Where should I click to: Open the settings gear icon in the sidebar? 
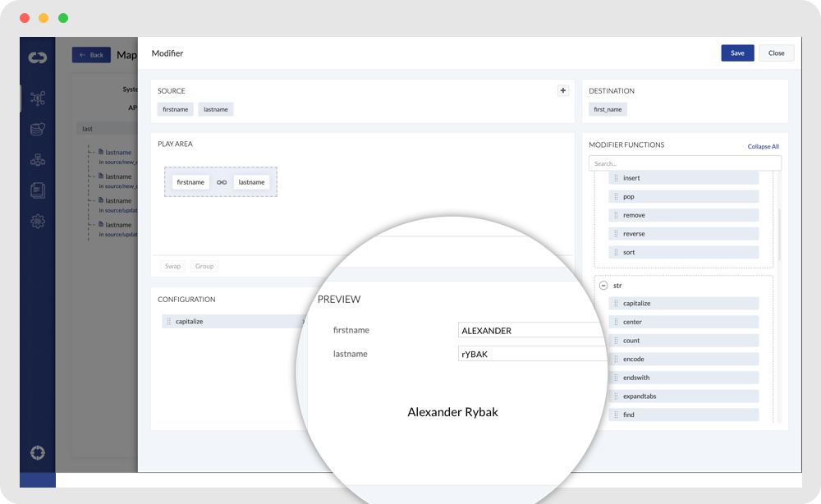point(37,221)
